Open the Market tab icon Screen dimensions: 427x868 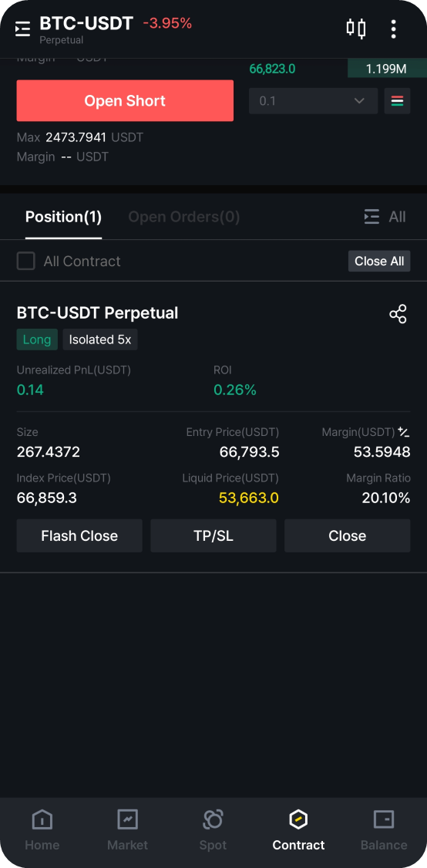point(128,819)
